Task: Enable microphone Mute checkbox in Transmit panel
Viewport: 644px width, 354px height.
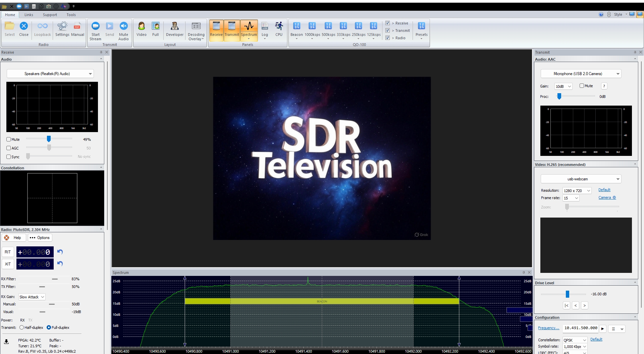Action: pyautogui.click(x=582, y=86)
